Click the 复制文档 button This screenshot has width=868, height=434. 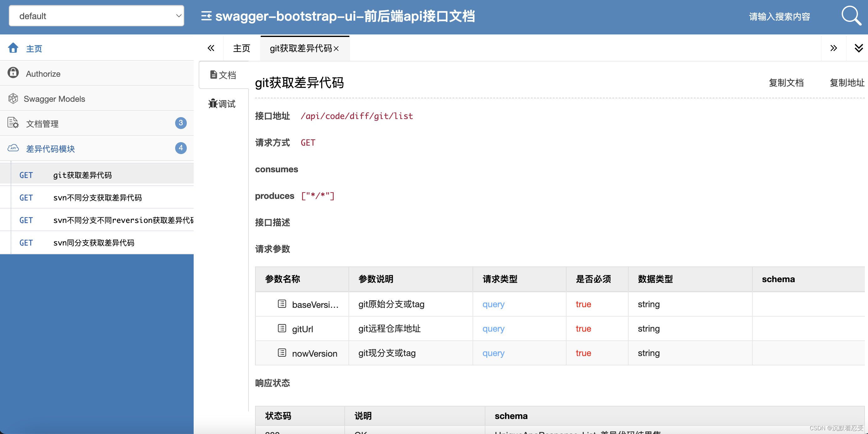[x=786, y=82]
